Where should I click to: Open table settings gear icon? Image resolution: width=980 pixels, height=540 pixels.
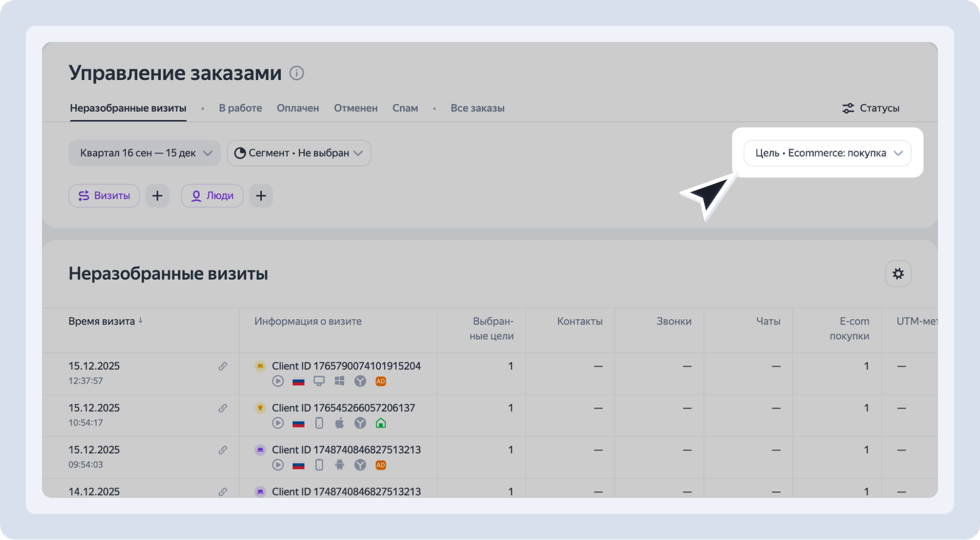coord(898,274)
